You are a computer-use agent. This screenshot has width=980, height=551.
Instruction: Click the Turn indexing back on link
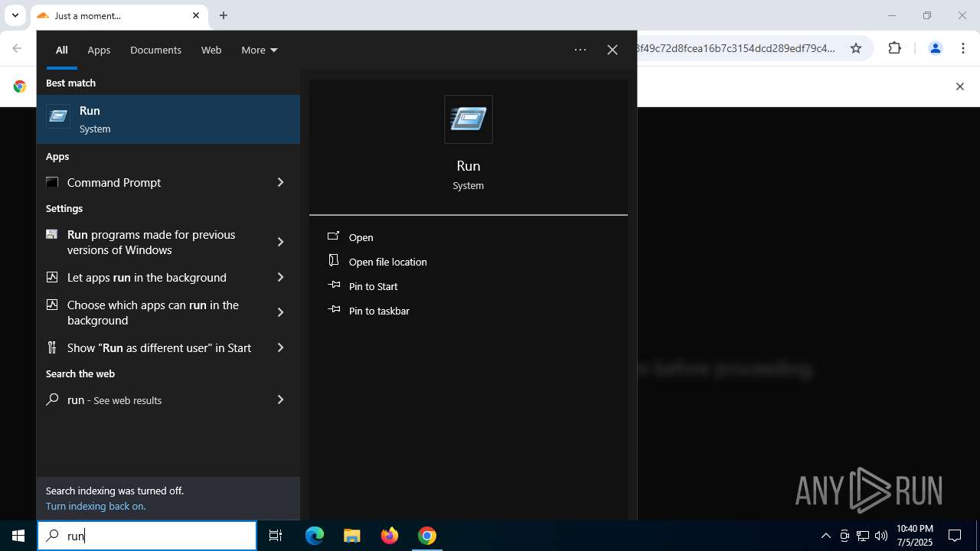96,506
